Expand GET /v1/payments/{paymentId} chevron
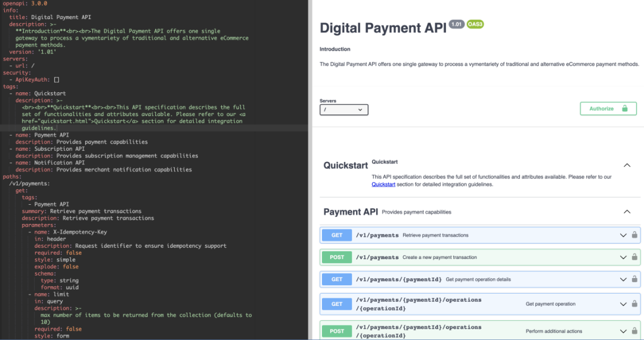The width and height of the screenshot is (644, 340). point(623,280)
